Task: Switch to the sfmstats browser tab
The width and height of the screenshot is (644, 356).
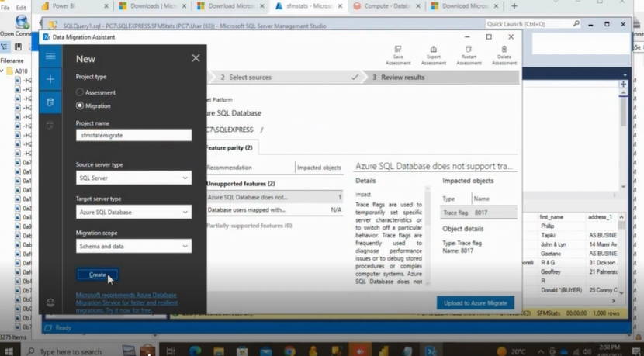Action: [x=309, y=6]
